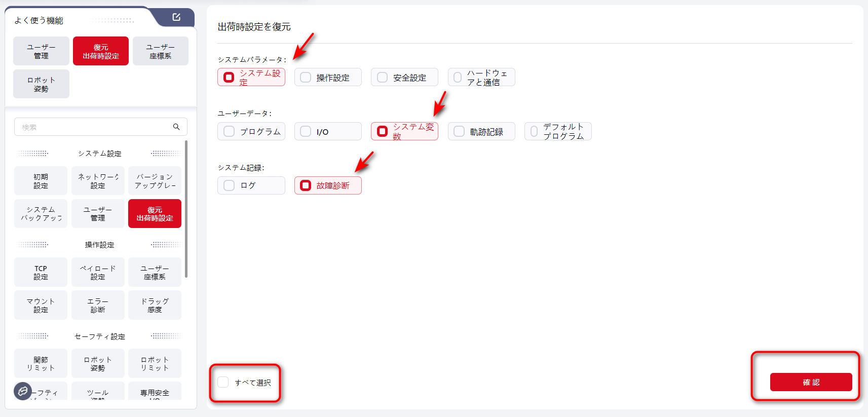Viewport: 868px width, 417px height.
Task: Click the sidebar vertical scrollbar
Action: click(x=186, y=209)
